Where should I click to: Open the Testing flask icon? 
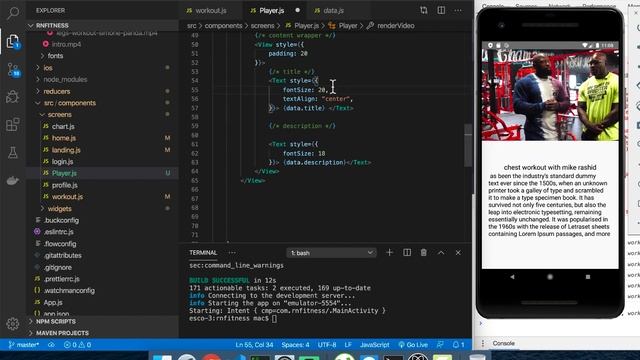(x=13, y=153)
